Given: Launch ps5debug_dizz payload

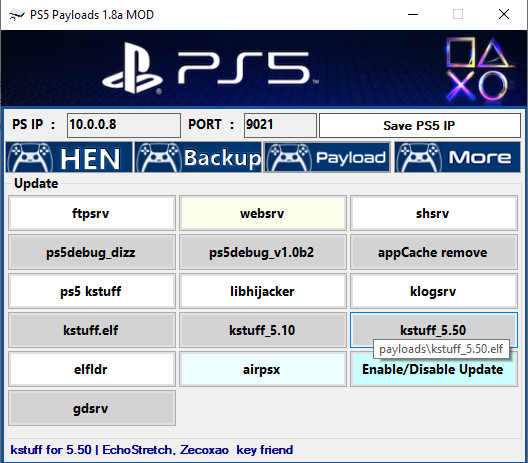Looking at the screenshot, I should 92,252.
